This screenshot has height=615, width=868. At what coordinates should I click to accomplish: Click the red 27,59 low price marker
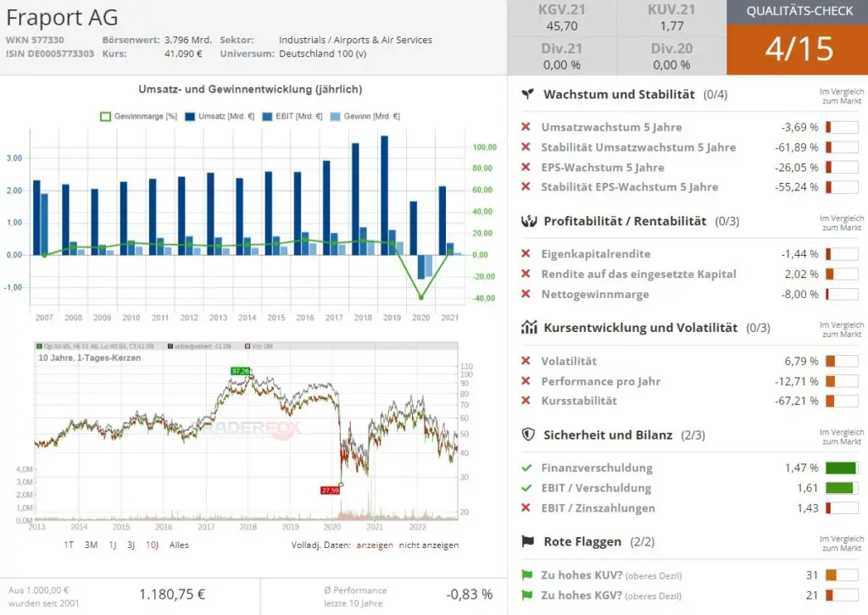(x=330, y=490)
